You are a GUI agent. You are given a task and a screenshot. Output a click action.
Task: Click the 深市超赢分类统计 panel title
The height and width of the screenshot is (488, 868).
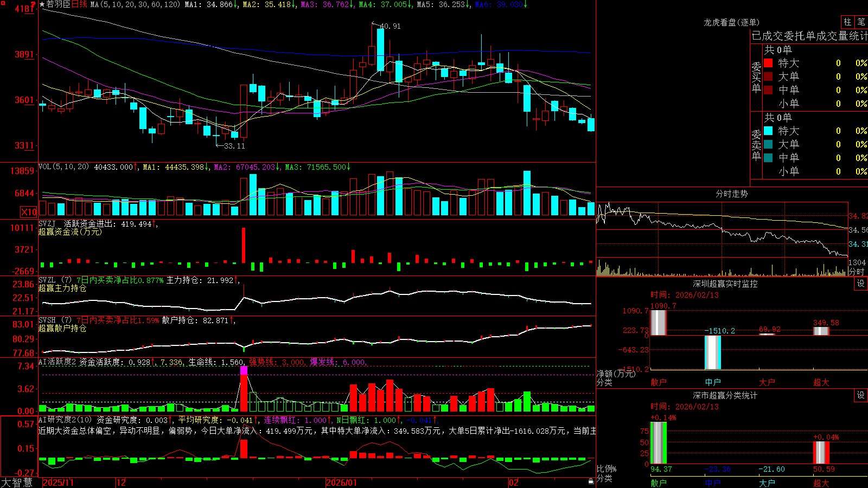[x=725, y=395]
